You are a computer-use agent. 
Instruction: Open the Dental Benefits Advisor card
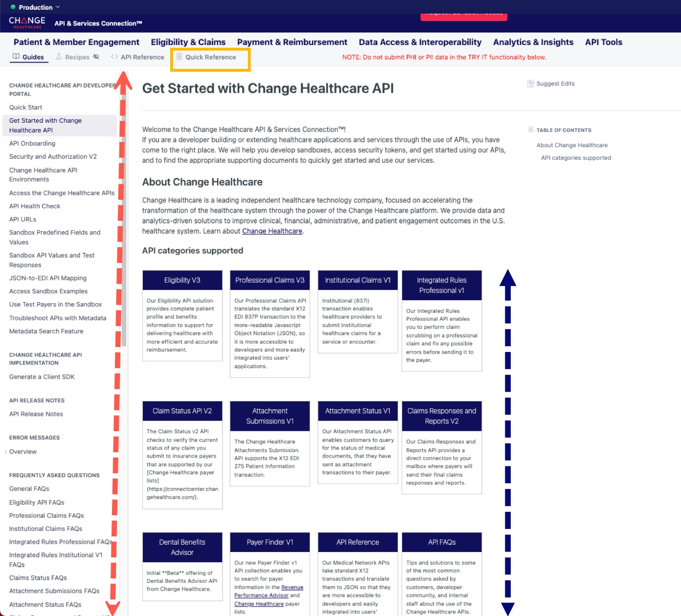pos(182,567)
